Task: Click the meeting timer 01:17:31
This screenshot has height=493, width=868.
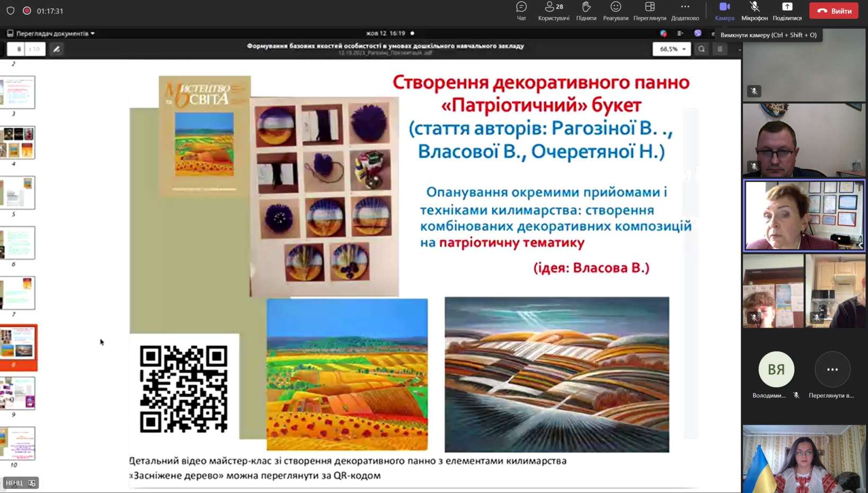Action: (x=50, y=11)
